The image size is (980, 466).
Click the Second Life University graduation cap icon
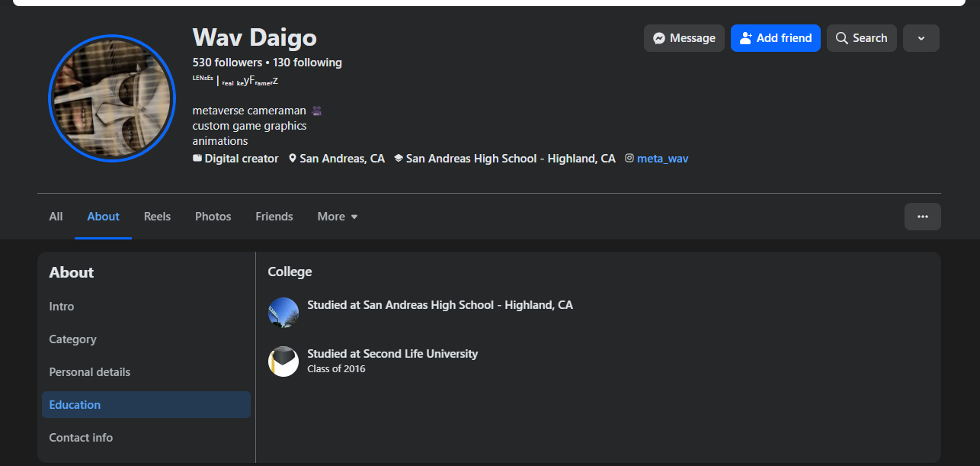(283, 362)
